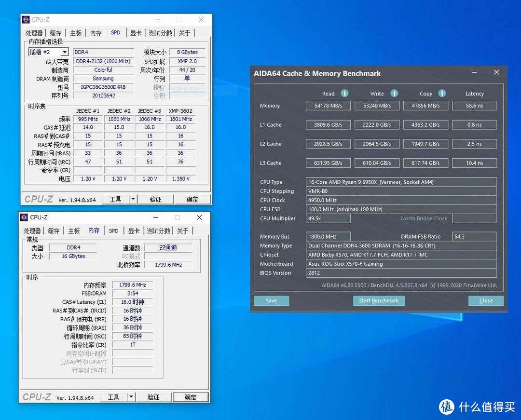Screen dimensions: 521x420
Task: Switch to SPD tab in bottom CPU-Z
Action: coord(114,231)
